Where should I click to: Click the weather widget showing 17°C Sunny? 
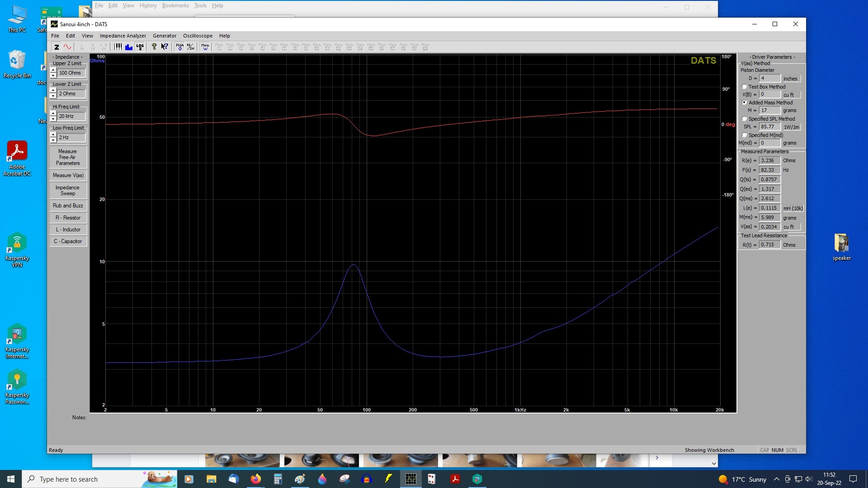pos(742,479)
